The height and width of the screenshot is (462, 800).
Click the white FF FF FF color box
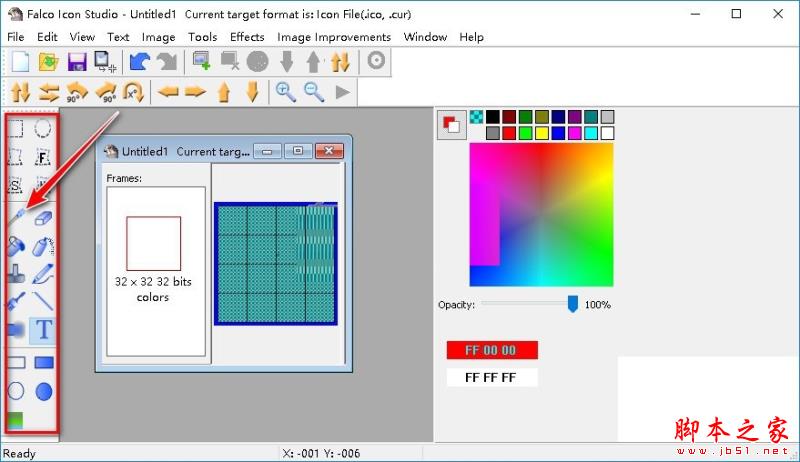[492, 377]
